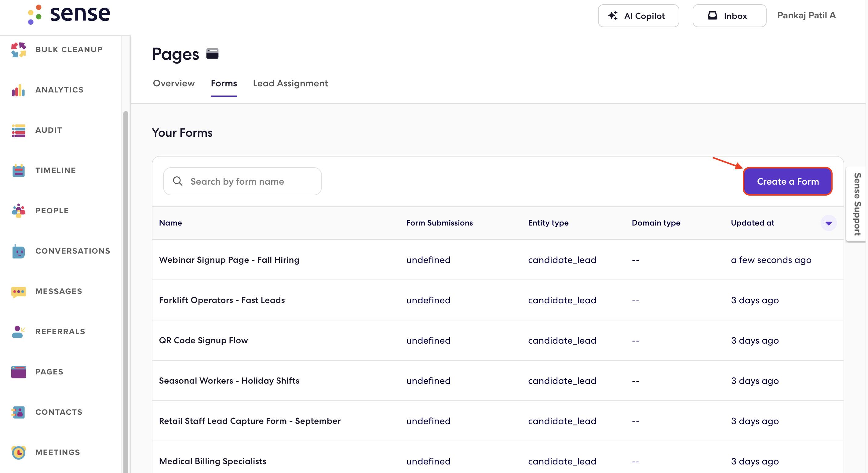
Task: Open the Pages window icon in sidebar
Action: (x=19, y=372)
